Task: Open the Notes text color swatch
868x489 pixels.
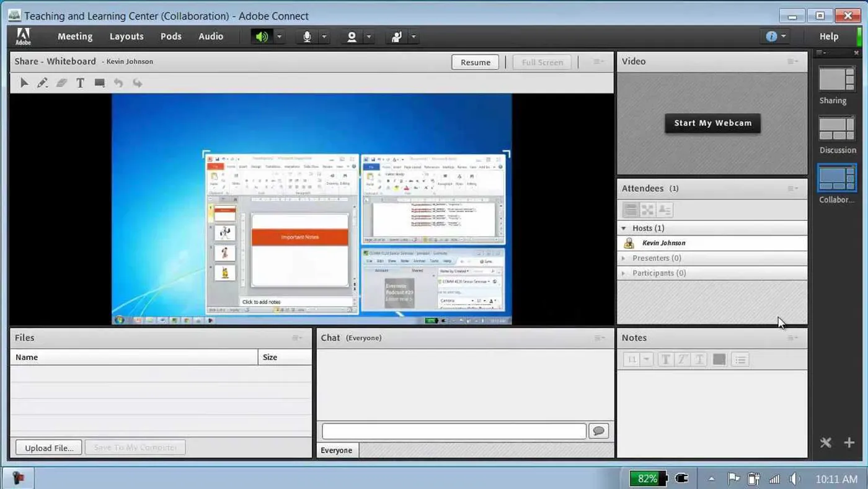Action: [719, 359]
